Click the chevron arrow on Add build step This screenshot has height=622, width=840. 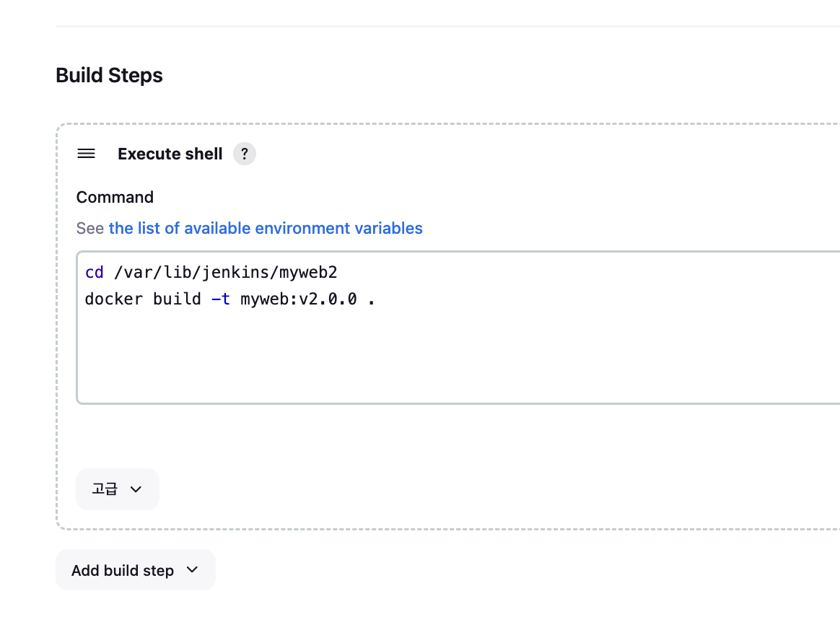[x=192, y=570]
